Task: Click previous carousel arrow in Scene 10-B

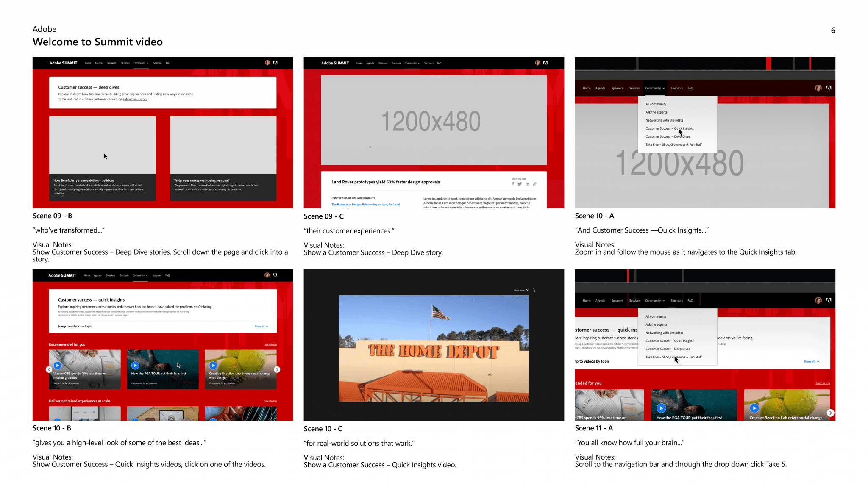Action: (49, 369)
